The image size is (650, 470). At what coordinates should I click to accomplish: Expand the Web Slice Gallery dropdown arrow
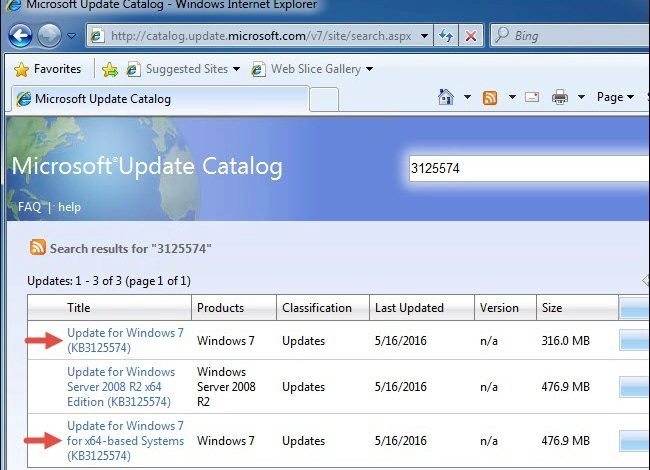coord(369,69)
